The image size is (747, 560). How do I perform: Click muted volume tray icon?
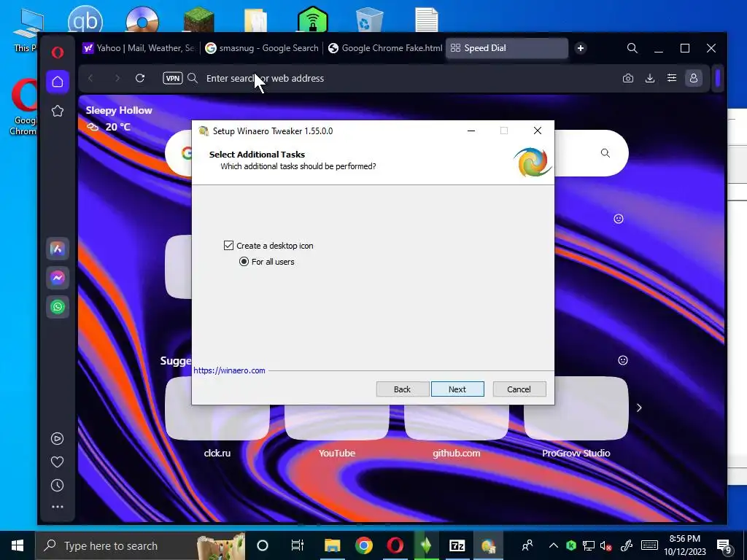(606, 545)
